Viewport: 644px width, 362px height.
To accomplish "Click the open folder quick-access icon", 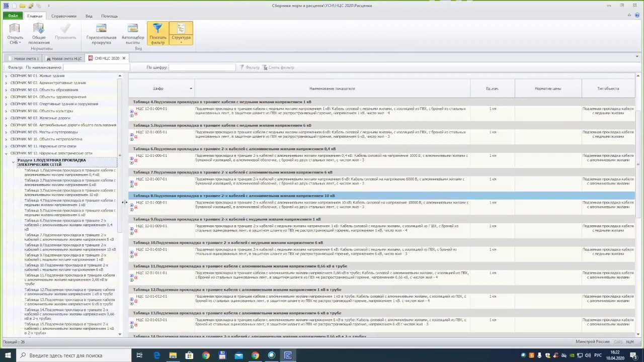I will coord(23,6).
